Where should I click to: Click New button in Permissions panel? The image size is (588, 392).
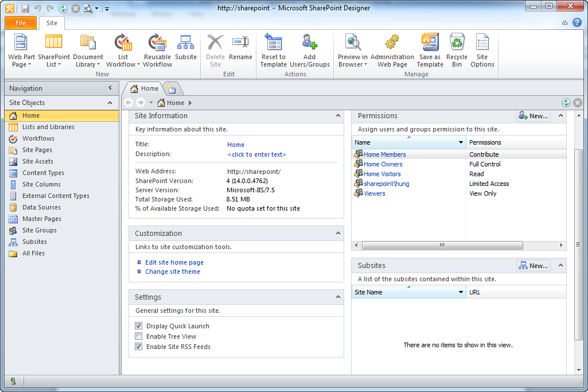point(534,116)
